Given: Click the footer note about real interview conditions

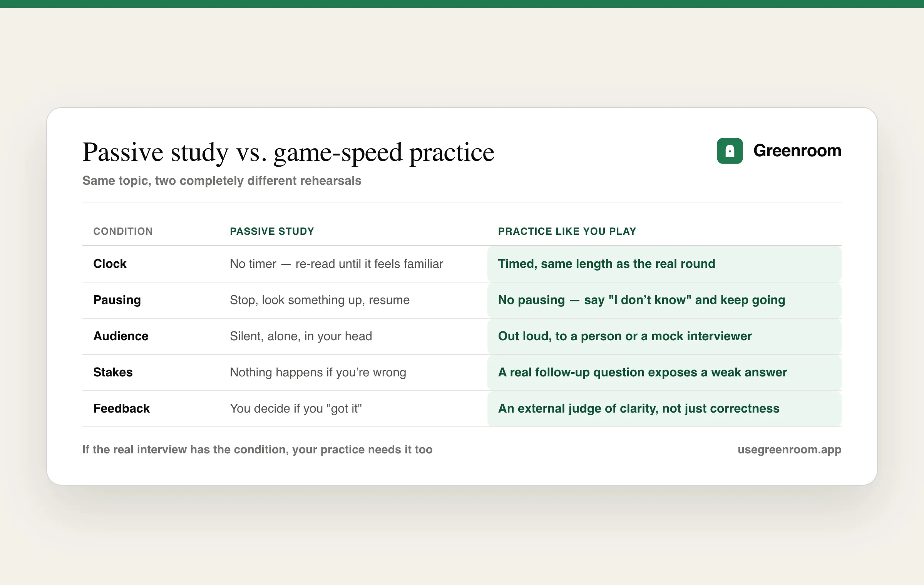Looking at the screenshot, I should coord(257,450).
